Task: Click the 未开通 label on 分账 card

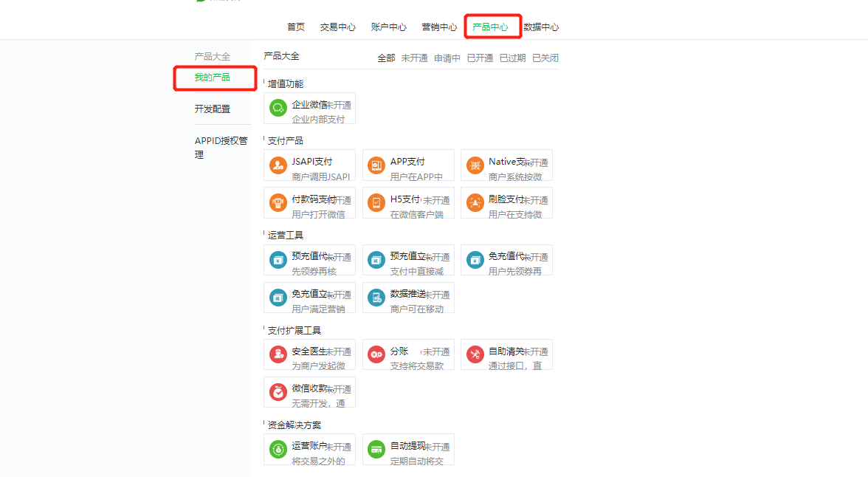Action: tap(436, 351)
